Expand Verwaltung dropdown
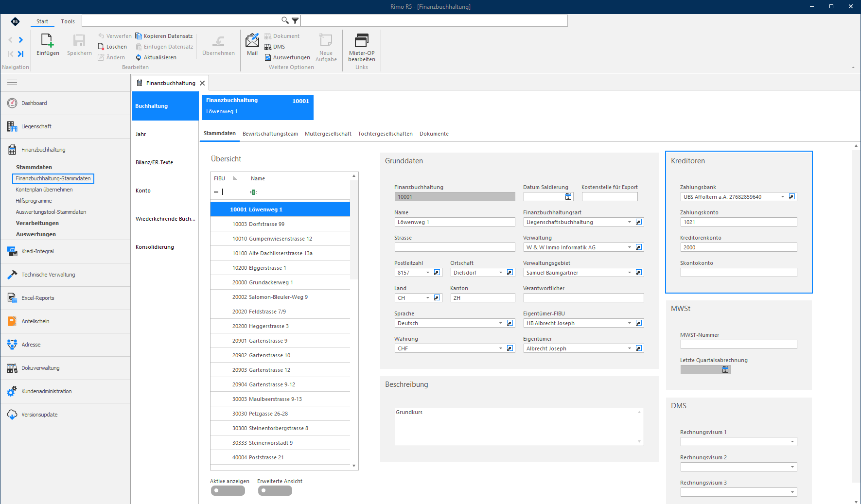 point(630,247)
